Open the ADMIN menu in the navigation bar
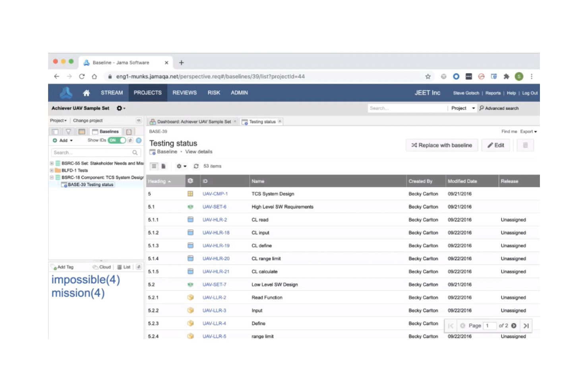 (x=239, y=93)
